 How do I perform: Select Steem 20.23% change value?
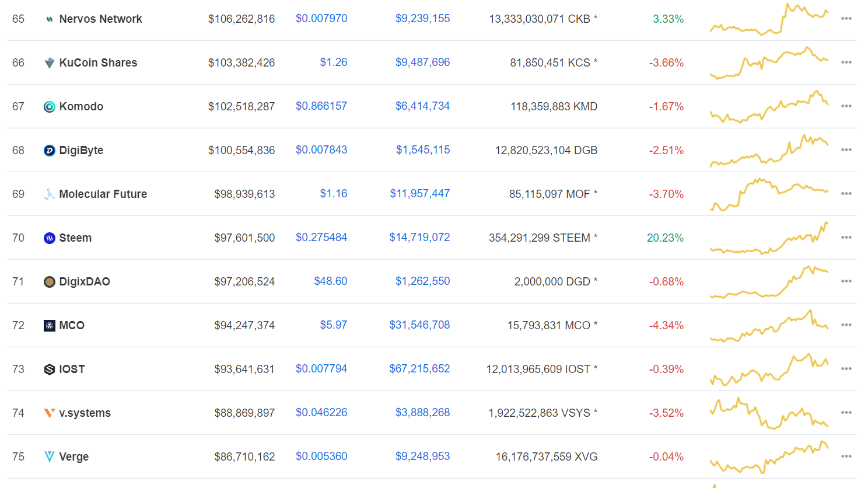tap(665, 238)
